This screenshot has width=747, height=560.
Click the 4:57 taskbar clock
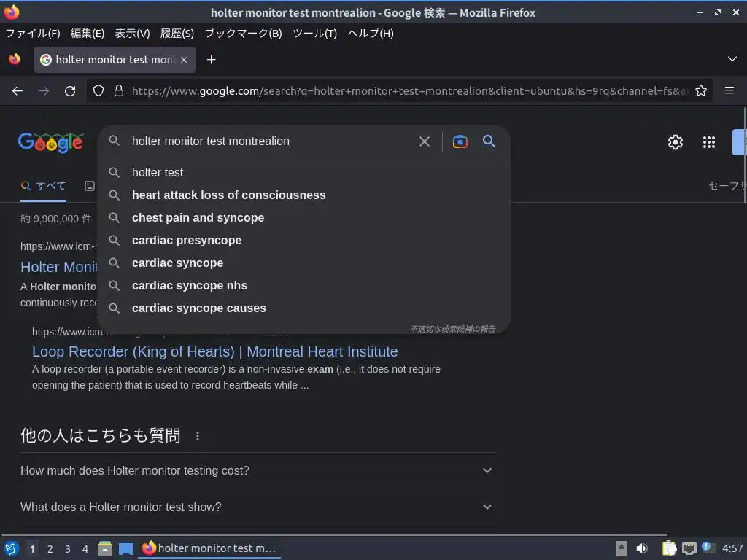point(732,548)
